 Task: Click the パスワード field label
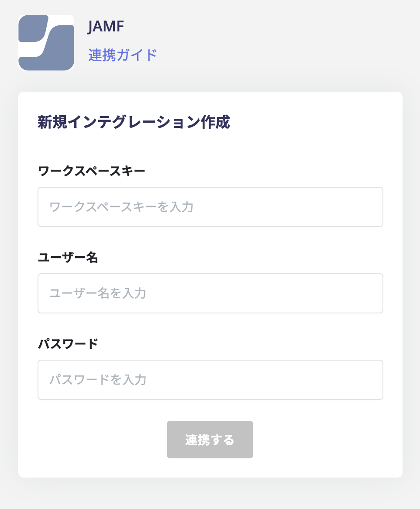68,344
